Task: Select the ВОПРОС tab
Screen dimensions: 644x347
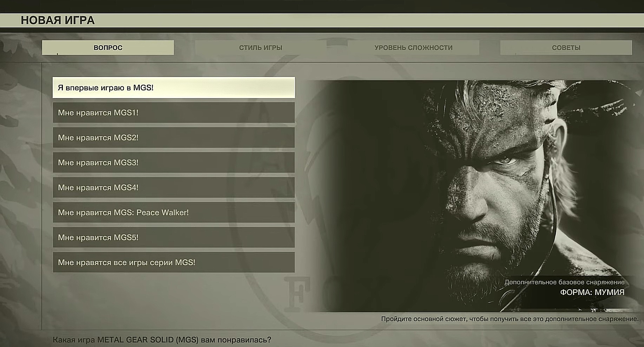Action: [x=108, y=47]
